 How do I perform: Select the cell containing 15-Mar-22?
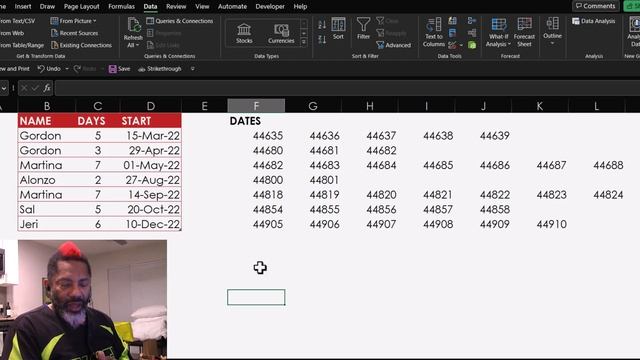151,136
